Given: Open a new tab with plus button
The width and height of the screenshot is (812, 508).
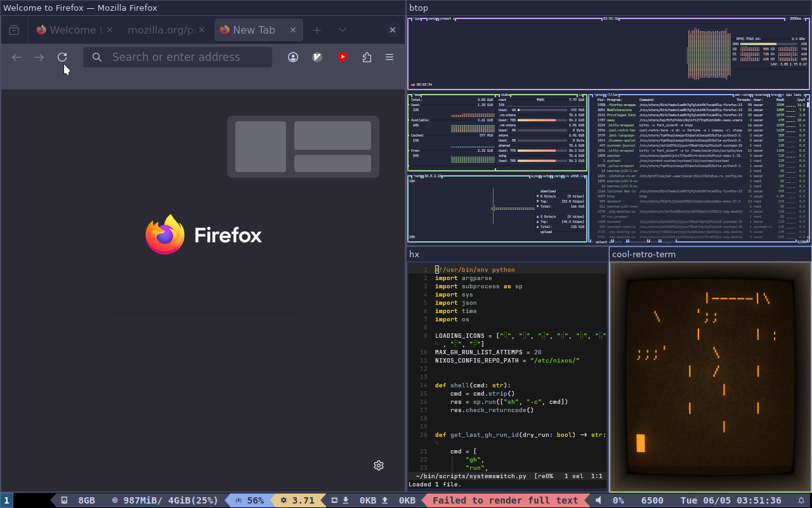Looking at the screenshot, I should 317,30.
